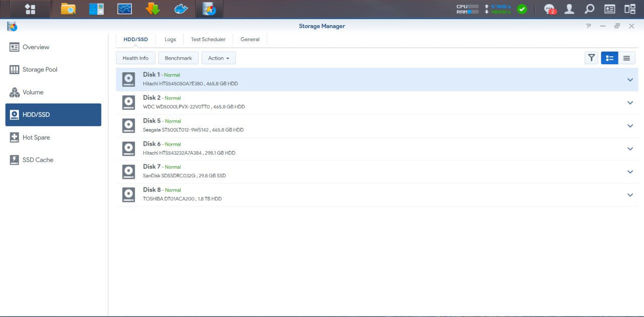
Task: Click the Benchmark button
Action: coord(178,58)
